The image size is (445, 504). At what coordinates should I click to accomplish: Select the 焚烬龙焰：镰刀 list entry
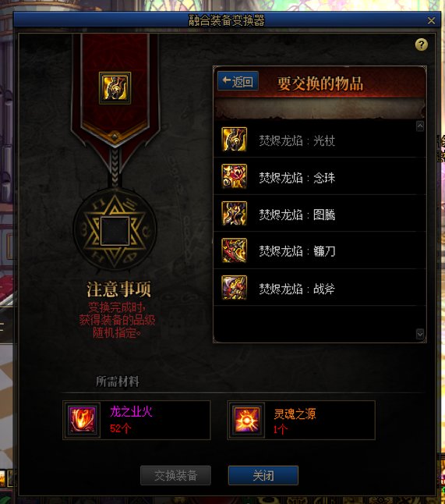tap(320, 250)
